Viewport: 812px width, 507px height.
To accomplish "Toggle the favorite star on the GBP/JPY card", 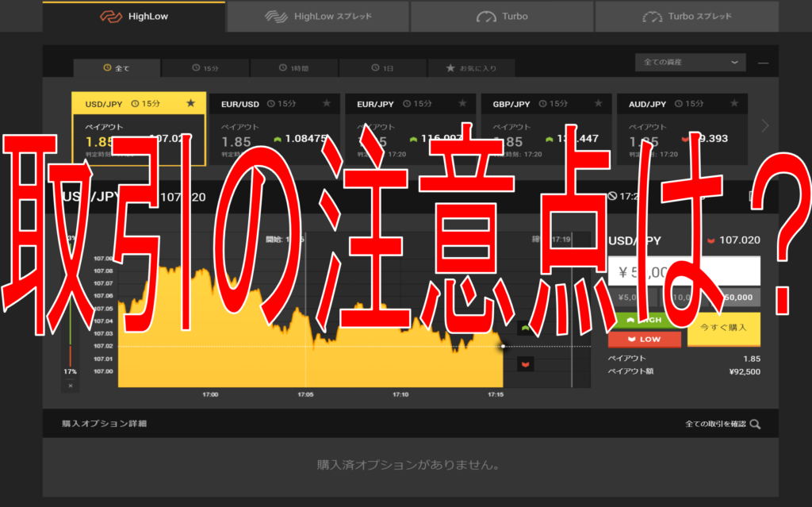I will coord(598,103).
